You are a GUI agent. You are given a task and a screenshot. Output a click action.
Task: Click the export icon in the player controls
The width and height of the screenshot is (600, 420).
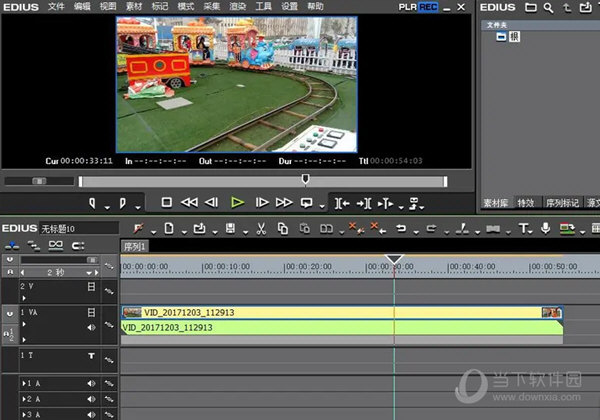[x=414, y=202]
